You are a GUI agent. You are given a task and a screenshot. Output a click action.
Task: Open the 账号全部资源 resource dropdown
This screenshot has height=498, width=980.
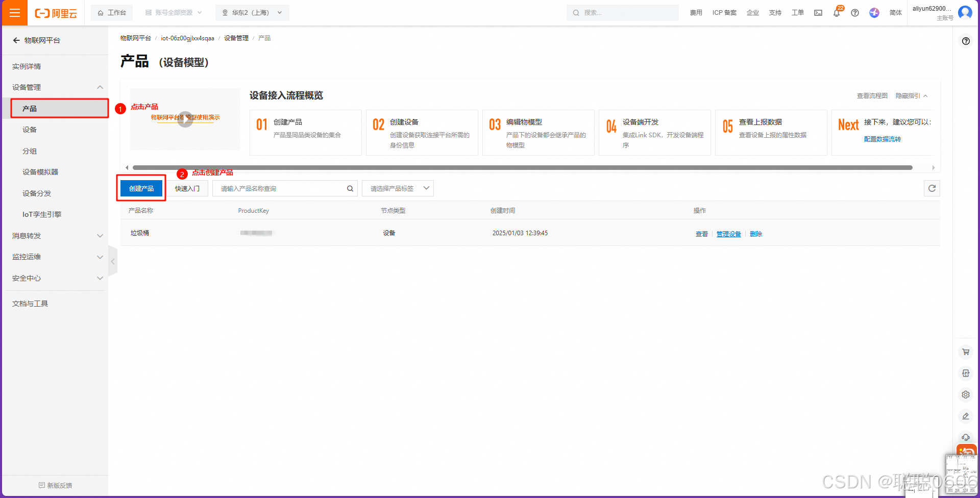pos(174,13)
